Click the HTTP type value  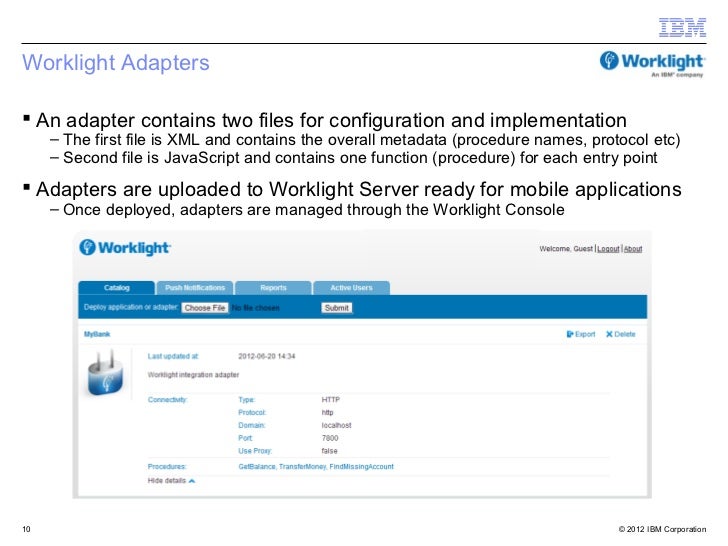coord(331,400)
